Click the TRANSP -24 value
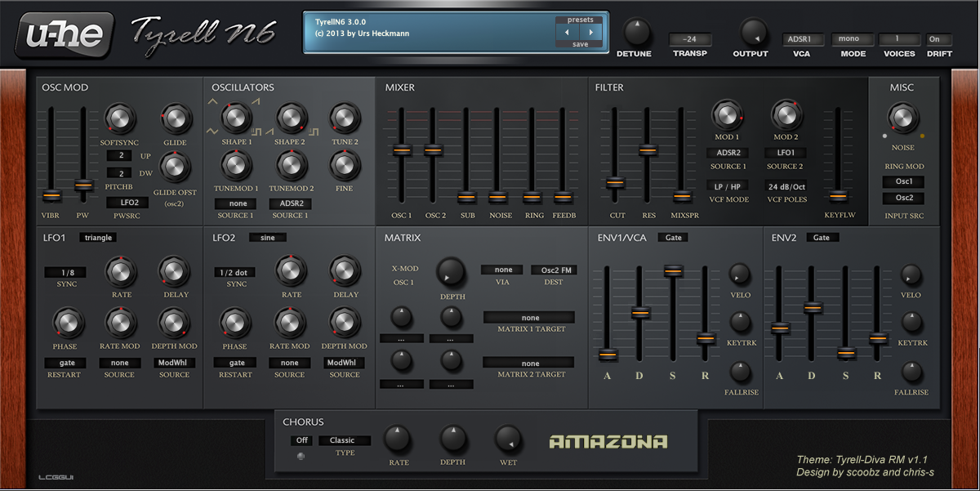 (x=690, y=39)
